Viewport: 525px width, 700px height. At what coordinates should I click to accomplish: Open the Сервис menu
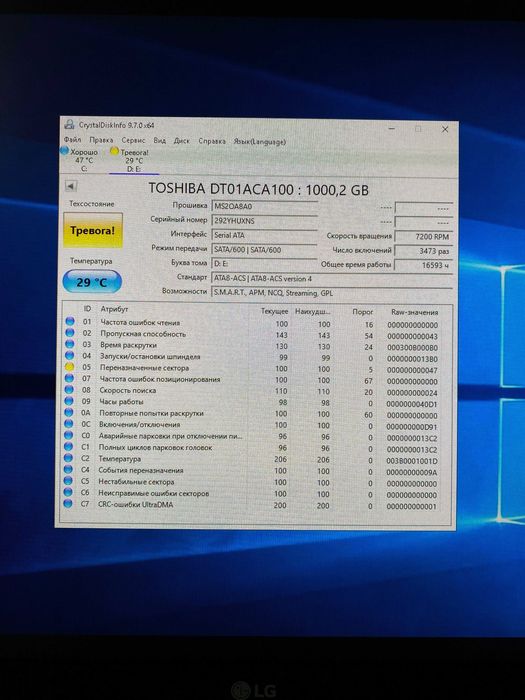click(133, 140)
